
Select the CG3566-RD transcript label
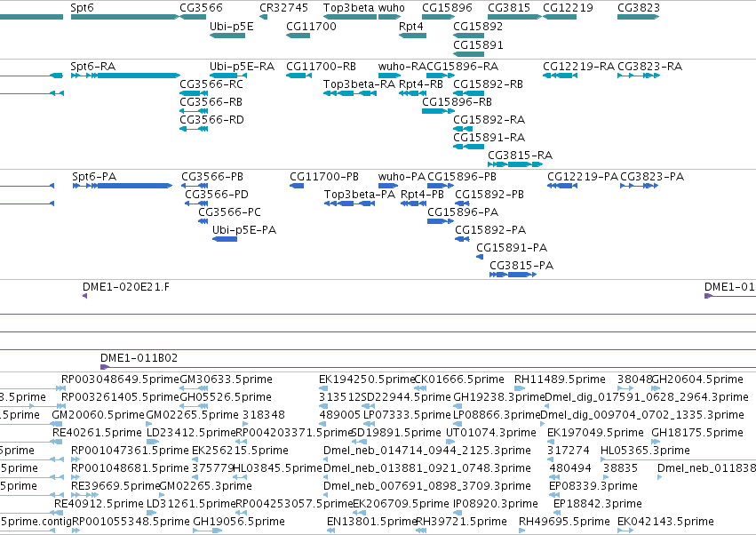coord(211,119)
